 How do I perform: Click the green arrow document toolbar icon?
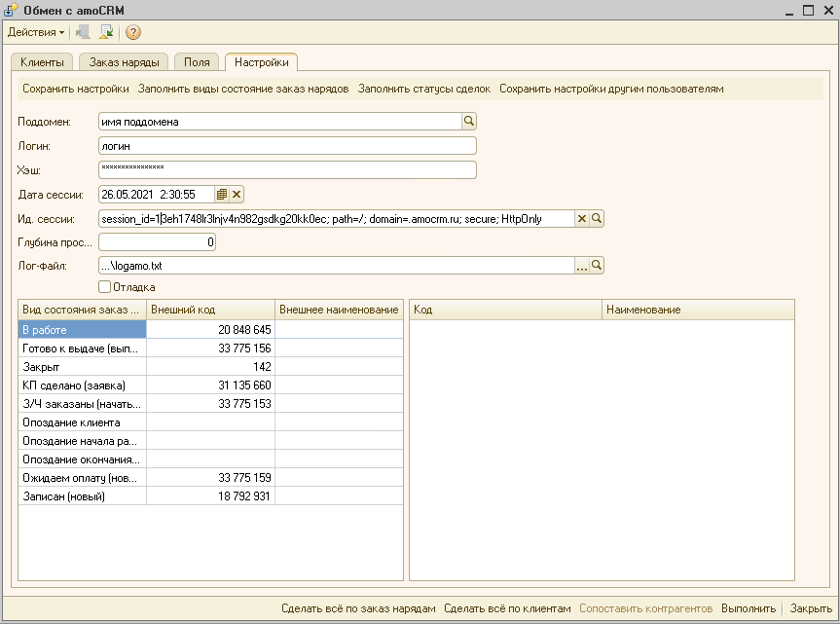[106, 32]
